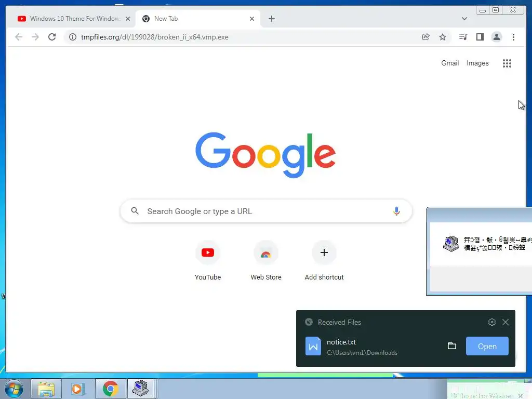The height and width of the screenshot is (399, 532).
Task: Toggle the Chrome side panel
Action: pos(480,37)
